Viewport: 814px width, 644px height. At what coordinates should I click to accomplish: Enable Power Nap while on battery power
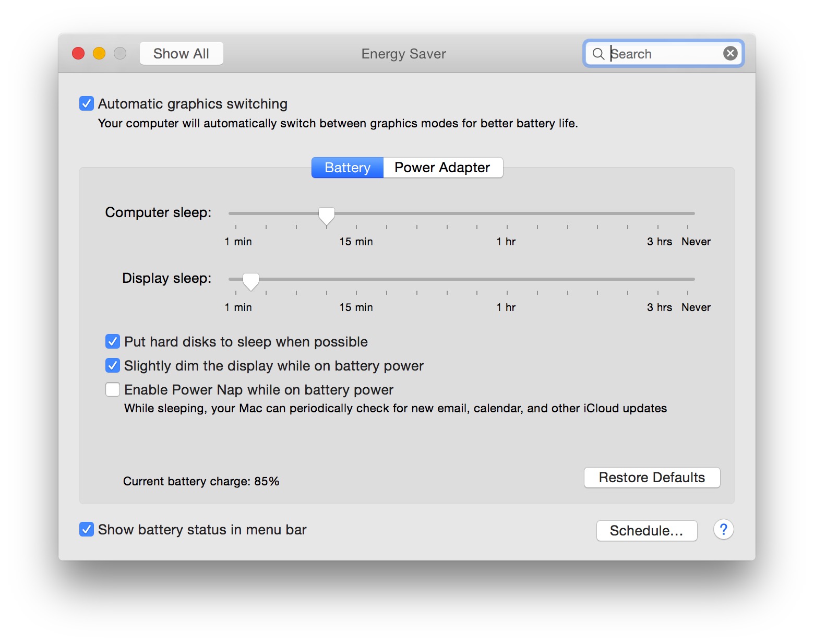point(113,390)
